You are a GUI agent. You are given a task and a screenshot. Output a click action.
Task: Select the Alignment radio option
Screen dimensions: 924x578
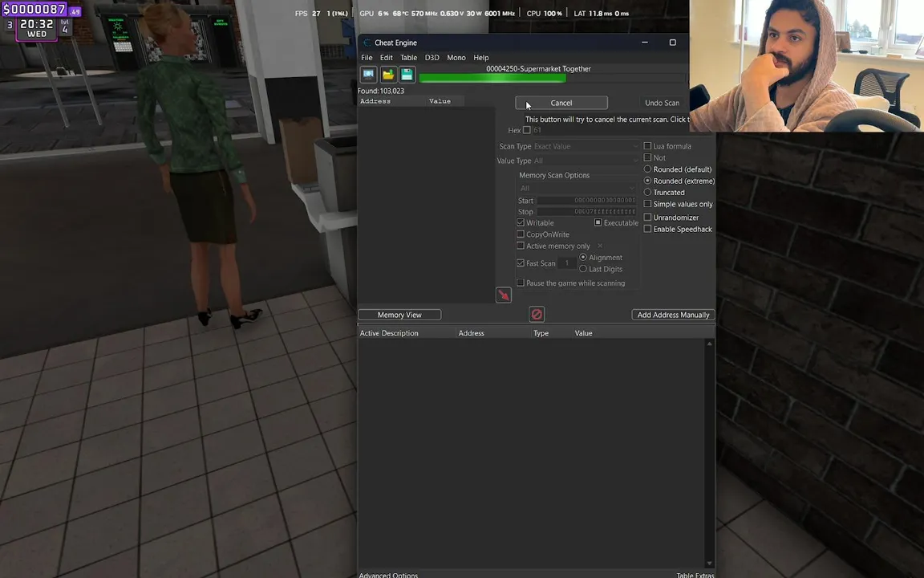[583, 257]
